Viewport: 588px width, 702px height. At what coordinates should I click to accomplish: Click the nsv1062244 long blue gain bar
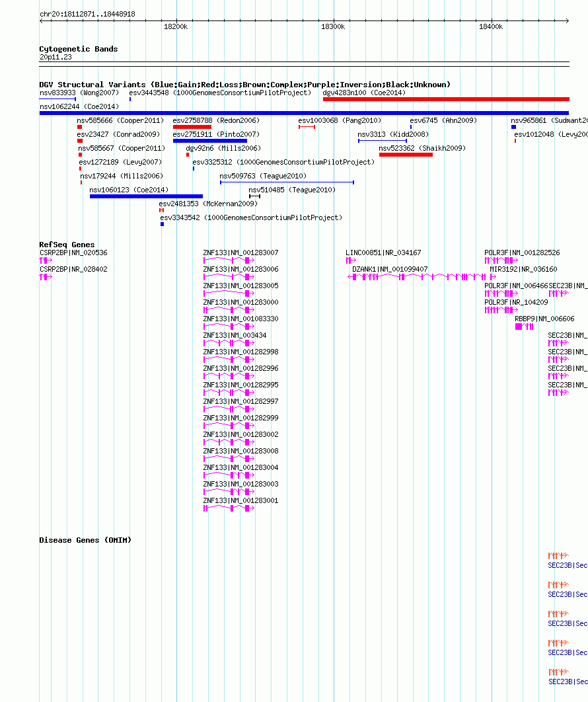(x=305, y=113)
